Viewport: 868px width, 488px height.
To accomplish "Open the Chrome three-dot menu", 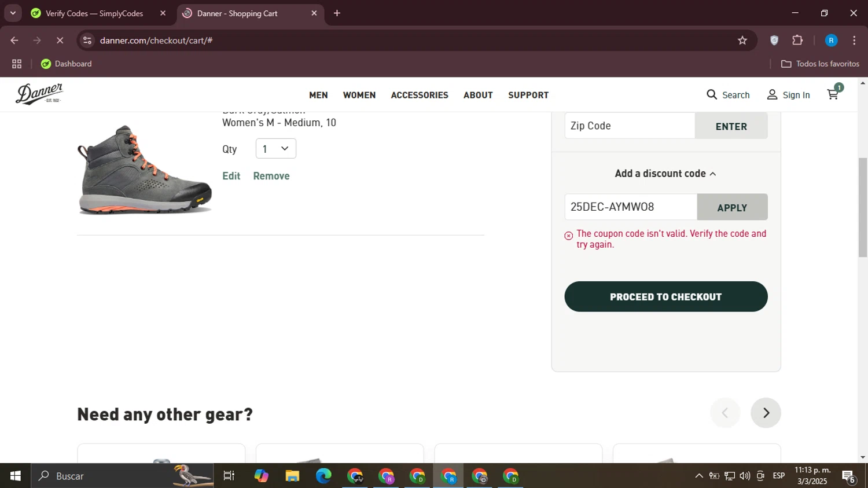I will (x=854, y=41).
